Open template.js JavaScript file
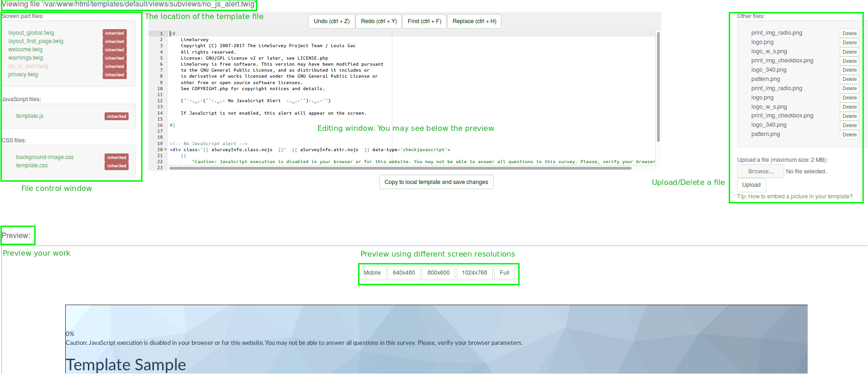 click(x=30, y=116)
